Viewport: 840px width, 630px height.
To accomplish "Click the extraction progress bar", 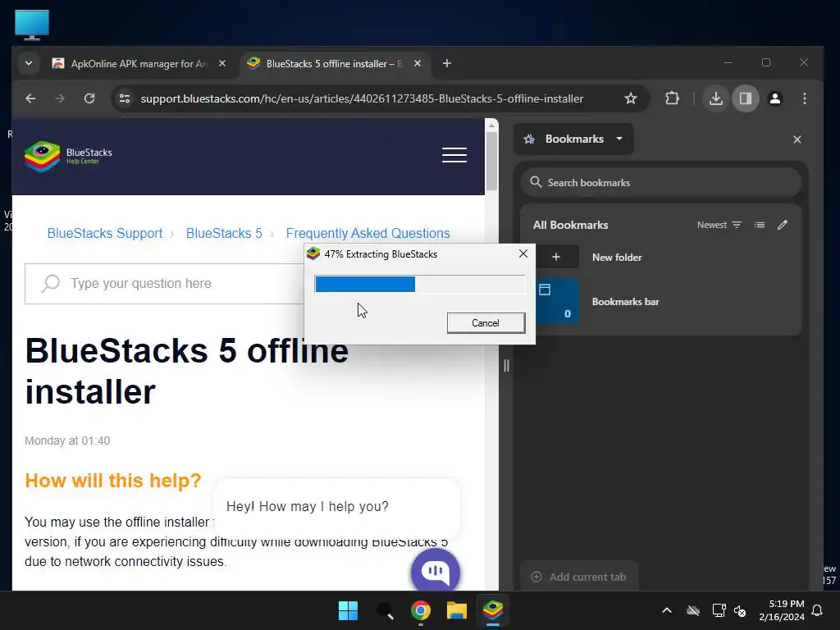I will tap(419, 284).
